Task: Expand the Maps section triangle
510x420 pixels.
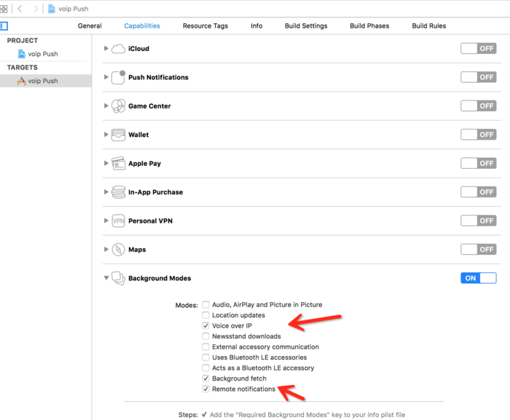Action: coord(106,250)
